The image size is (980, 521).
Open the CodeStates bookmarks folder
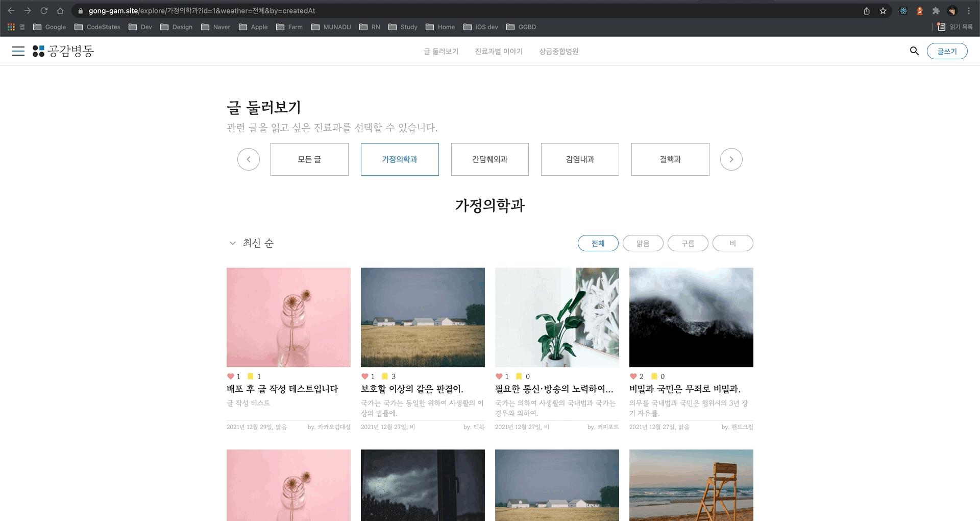click(97, 27)
